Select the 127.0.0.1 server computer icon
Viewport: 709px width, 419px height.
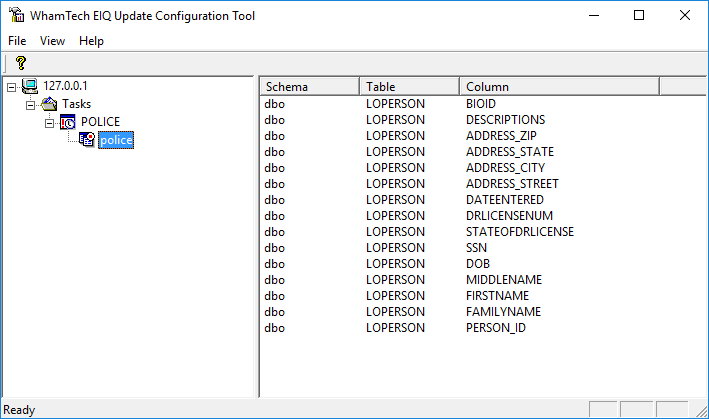[x=30, y=86]
